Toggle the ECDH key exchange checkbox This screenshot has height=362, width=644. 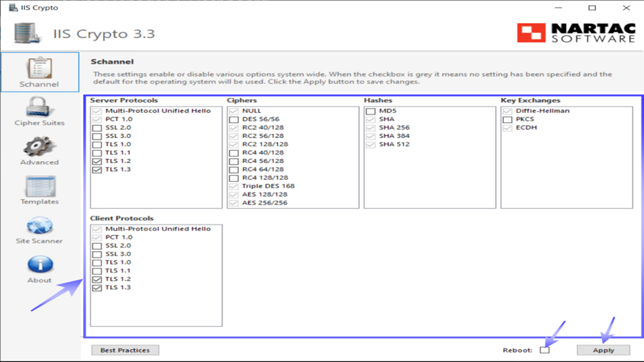click(x=507, y=127)
